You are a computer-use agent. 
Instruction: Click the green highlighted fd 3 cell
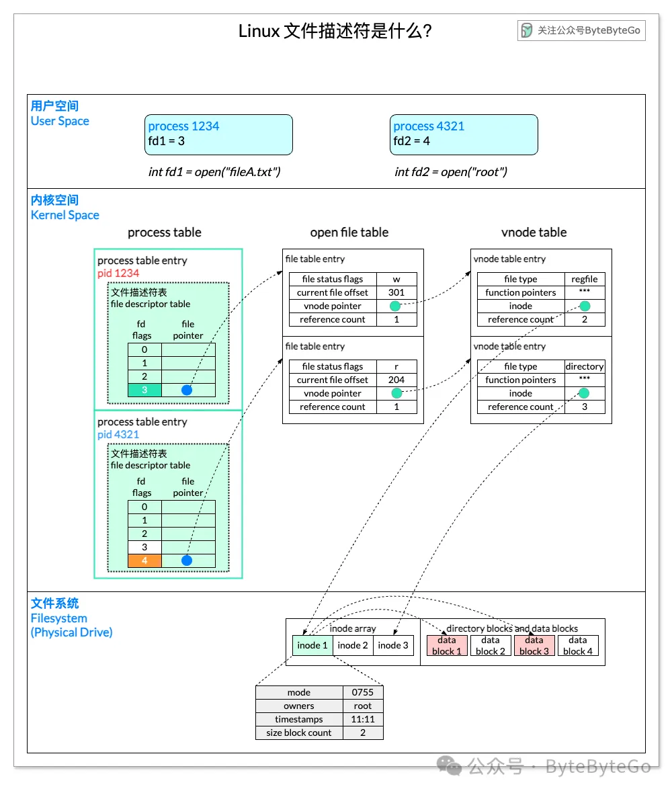[x=144, y=390]
